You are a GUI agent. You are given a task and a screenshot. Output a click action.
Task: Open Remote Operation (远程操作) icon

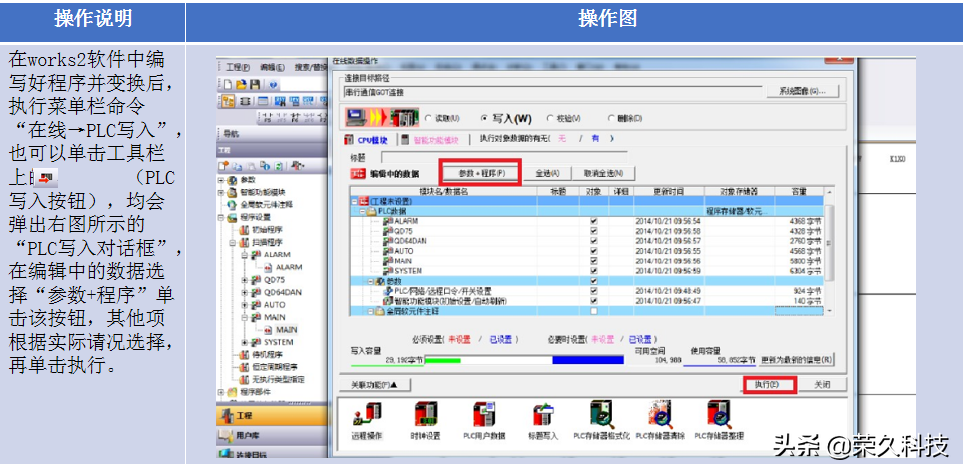tap(367, 420)
